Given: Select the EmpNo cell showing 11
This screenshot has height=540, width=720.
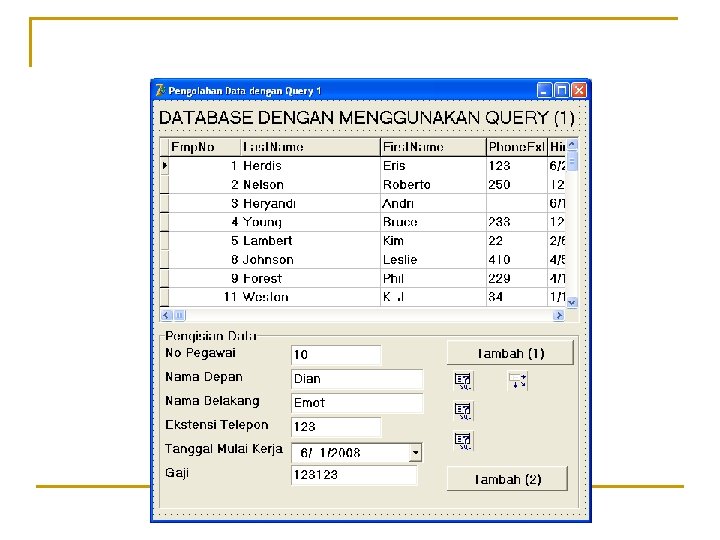Looking at the screenshot, I should coord(204,297).
